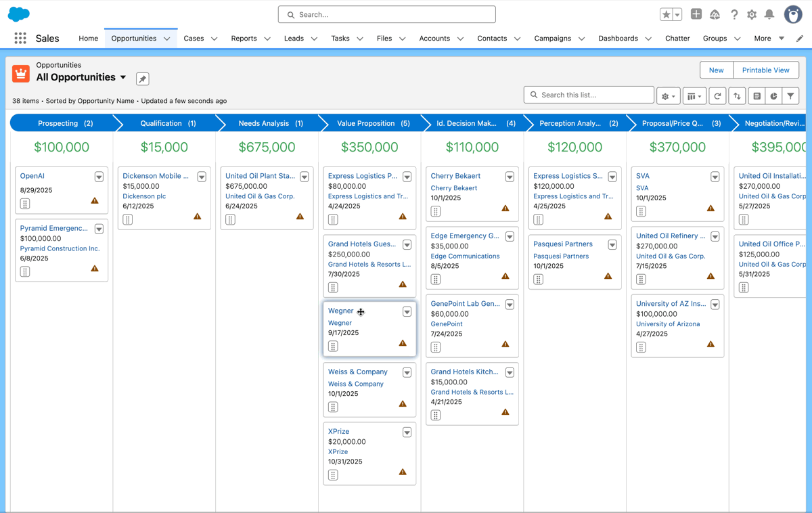The width and height of the screenshot is (812, 513).
Task: Click the Opportunities crown icon
Action: point(21,74)
